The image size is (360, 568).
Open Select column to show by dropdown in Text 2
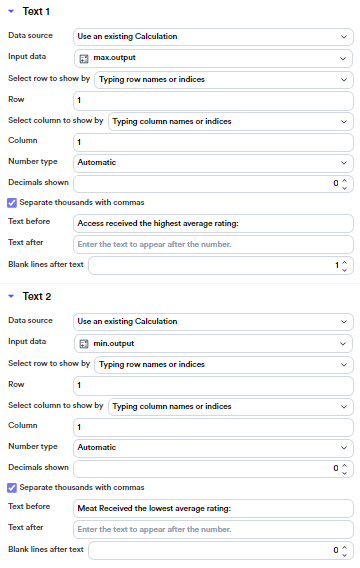click(x=231, y=407)
